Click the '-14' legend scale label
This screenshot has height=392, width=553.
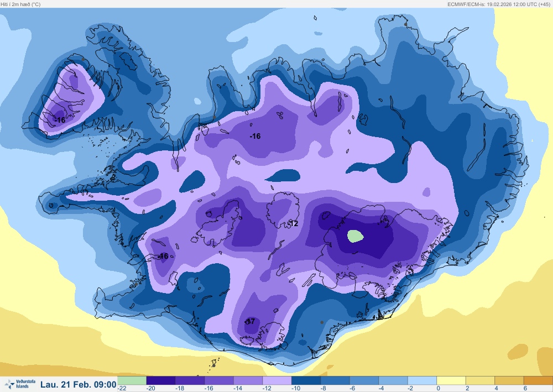coord(238,389)
